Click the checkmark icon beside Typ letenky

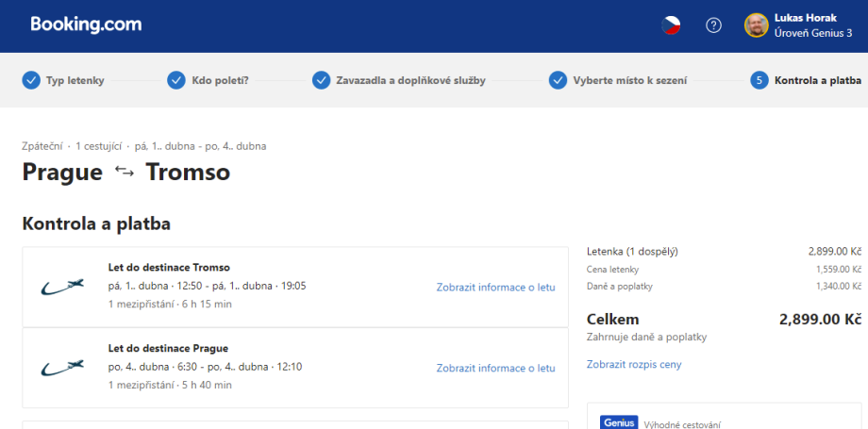point(31,80)
